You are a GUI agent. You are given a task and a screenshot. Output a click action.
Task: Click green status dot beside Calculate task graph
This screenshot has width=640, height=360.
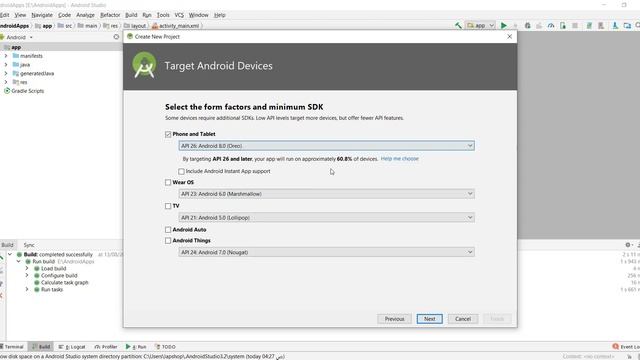point(37,282)
